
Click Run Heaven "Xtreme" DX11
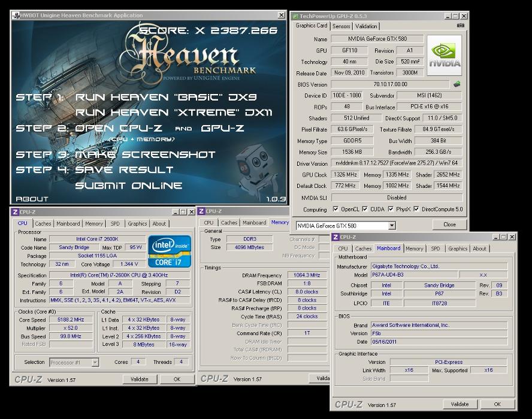174,112
